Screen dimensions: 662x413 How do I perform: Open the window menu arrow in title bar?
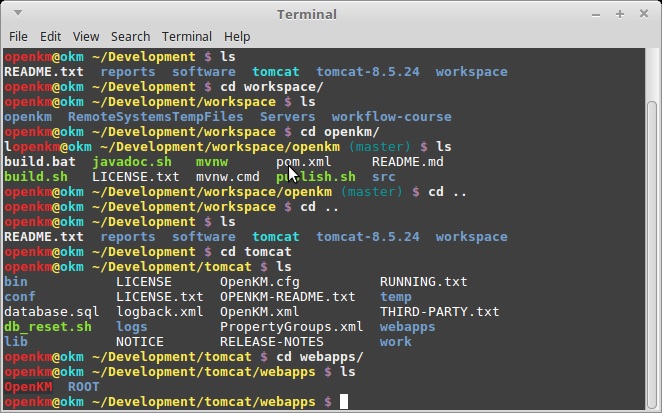tap(15, 13)
